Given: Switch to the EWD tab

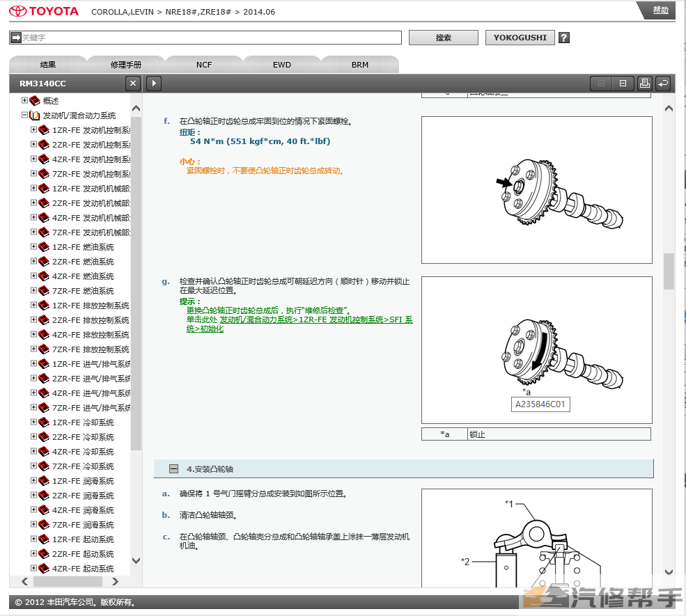Looking at the screenshot, I should pyautogui.click(x=282, y=65).
